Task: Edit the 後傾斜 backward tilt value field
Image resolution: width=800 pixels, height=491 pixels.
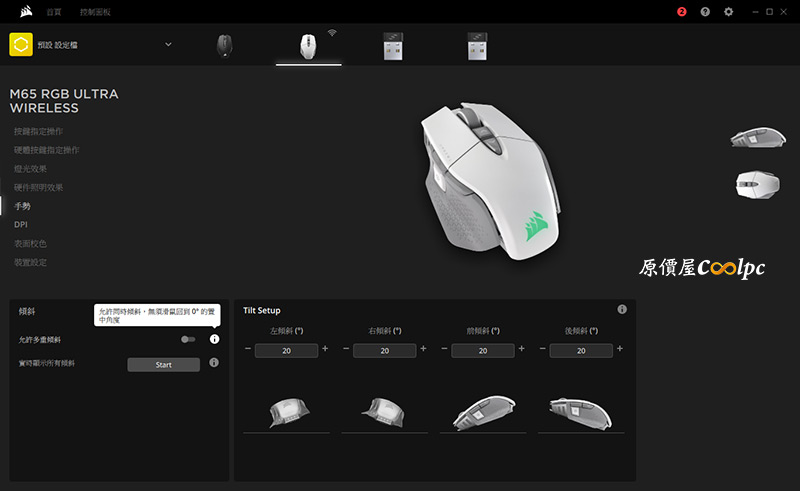Action: (581, 351)
